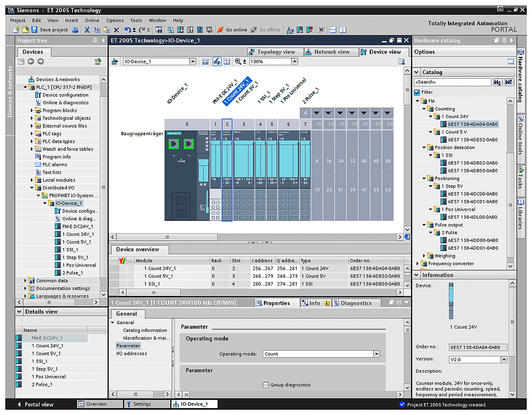Open the IO-Device_1 device selector dropdown
This screenshot has width=532, height=415.
[193, 61]
